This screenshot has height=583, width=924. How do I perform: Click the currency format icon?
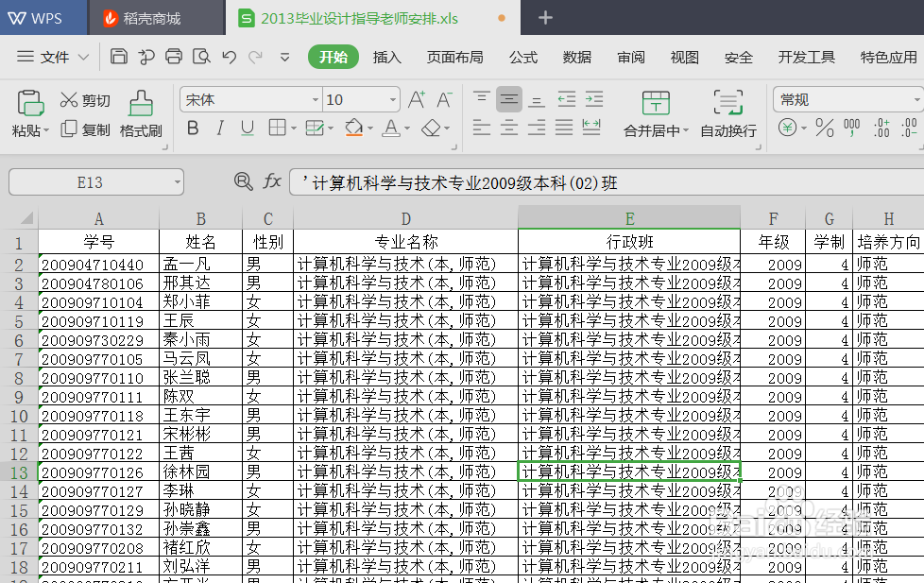pos(787,128)
